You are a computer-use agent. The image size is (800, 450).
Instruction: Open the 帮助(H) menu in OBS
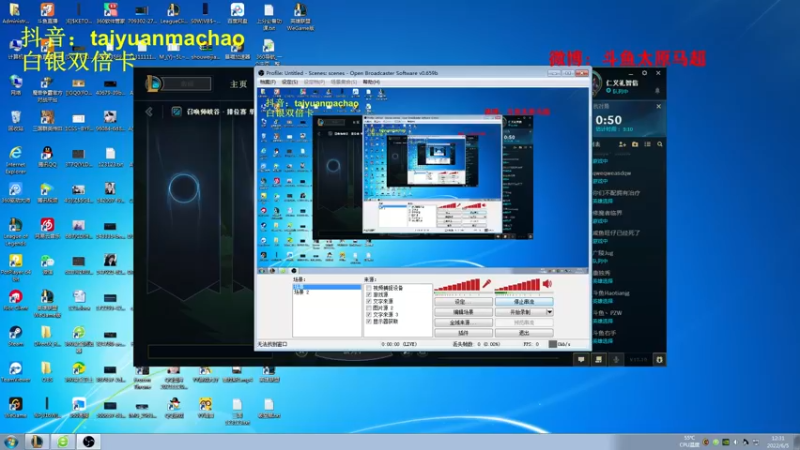click(371, 82)
